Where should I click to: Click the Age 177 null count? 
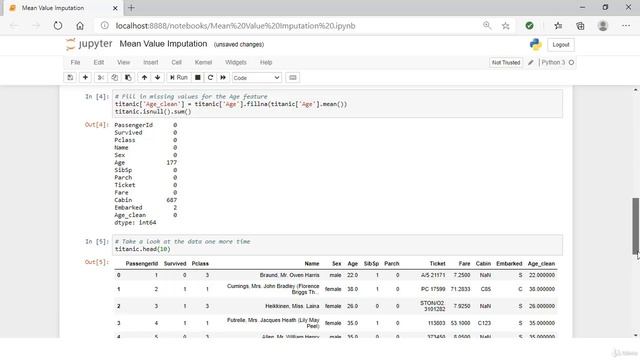pyautogui.click(x=171, y=162)
